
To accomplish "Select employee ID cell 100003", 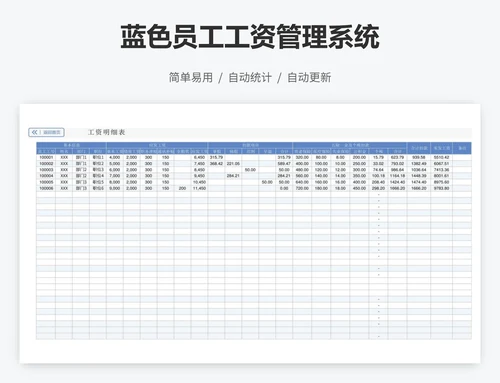I will tap(46, 170).
